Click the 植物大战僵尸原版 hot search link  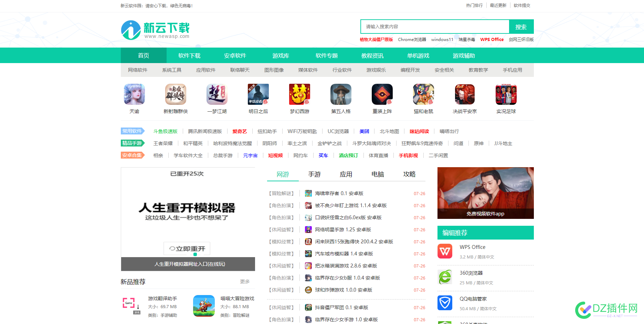pyautogui.click(x=376, y=40)
